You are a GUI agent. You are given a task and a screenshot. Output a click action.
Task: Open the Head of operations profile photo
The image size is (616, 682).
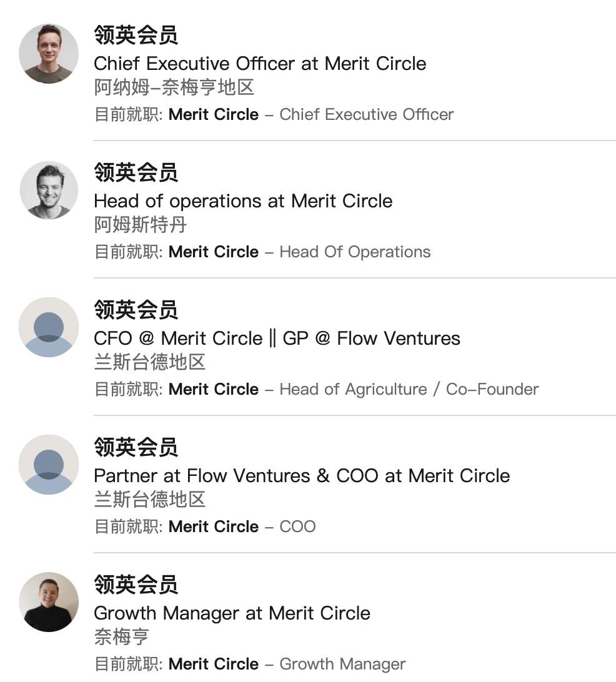(49, 190)
